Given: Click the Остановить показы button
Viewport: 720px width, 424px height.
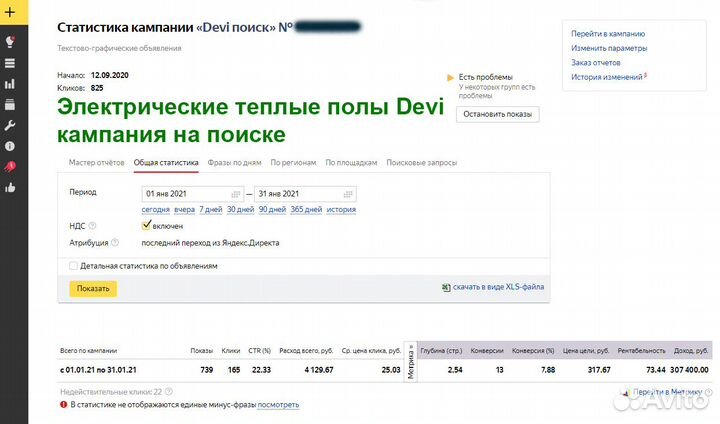Looking at the screenshot, I should [x=497, y=114].
